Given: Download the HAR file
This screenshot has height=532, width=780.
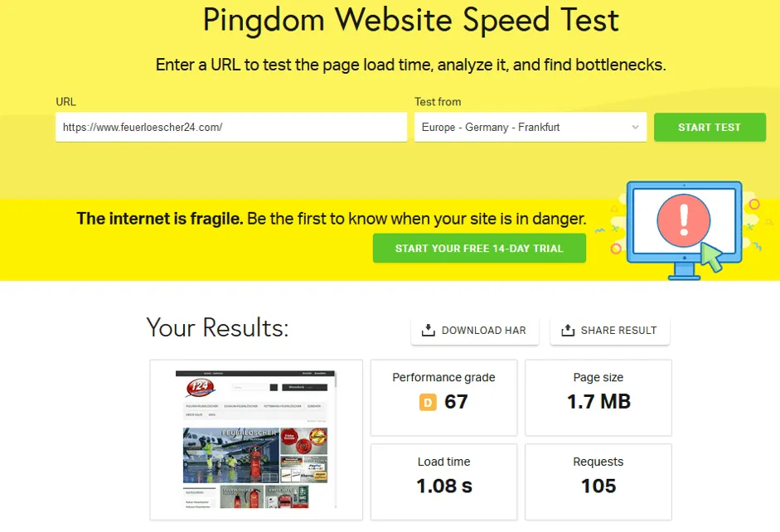Looking at the screenshot, I should click(475, 331).
